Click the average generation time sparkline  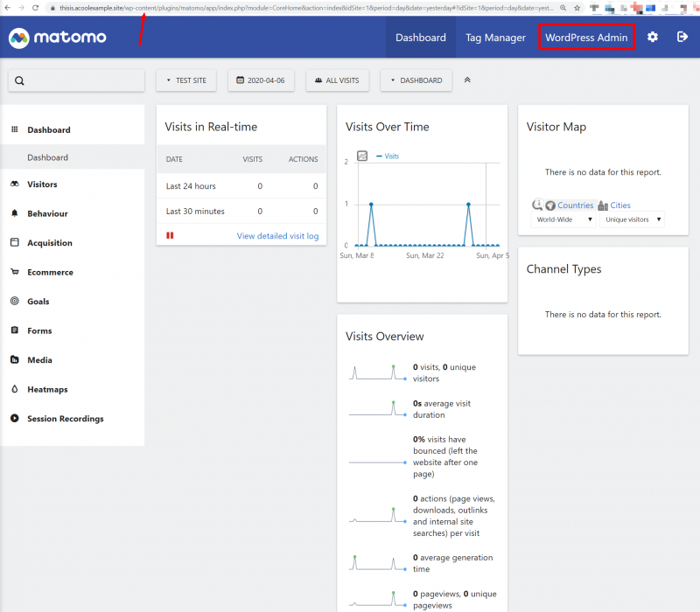point(378,563)
